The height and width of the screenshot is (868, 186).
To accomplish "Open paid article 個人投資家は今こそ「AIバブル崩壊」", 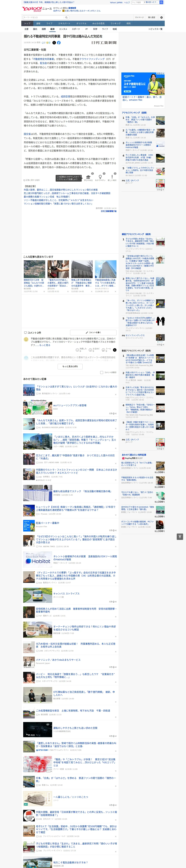I will coord(137,464).
